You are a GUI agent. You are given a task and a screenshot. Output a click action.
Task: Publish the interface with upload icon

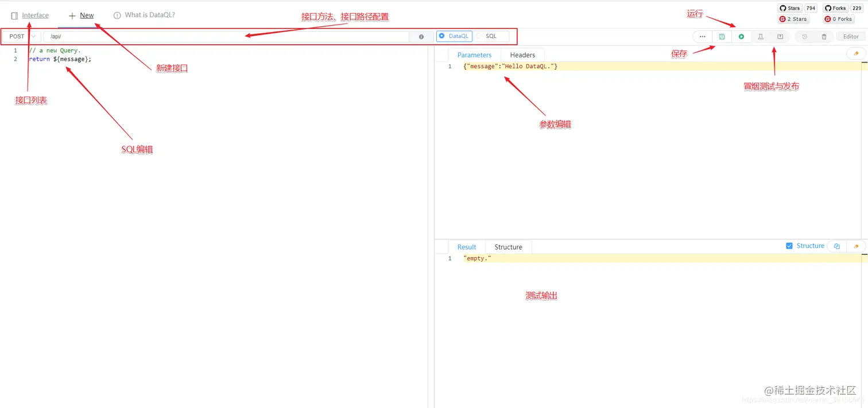click(x=780, y=37)
